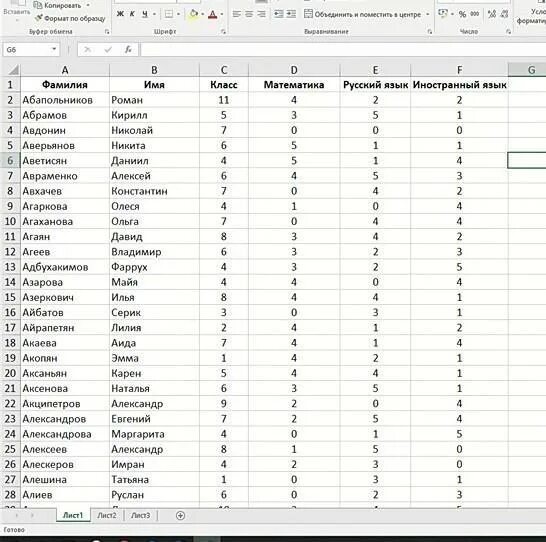Image resolution: width=546 pixels, height=542 pixels.
Task: Click the cancel (X) formula icon
Action: (x=87, y=50)
